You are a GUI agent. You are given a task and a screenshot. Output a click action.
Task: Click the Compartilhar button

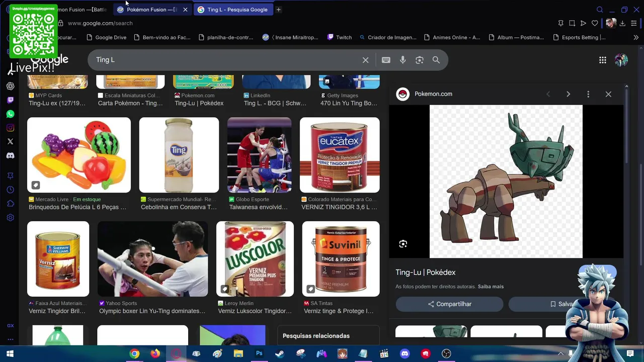click(x=449, y=304)
